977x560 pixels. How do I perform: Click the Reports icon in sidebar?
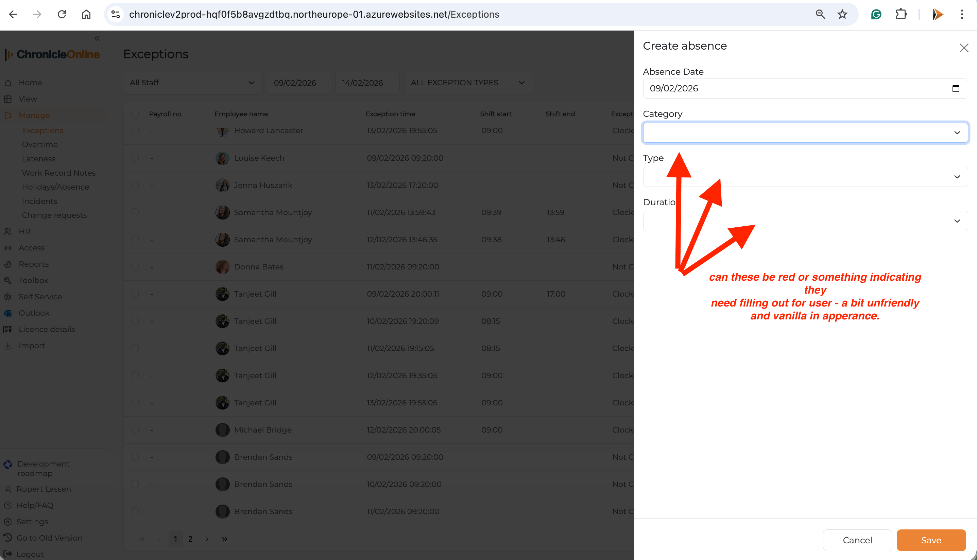click(8, 264)
